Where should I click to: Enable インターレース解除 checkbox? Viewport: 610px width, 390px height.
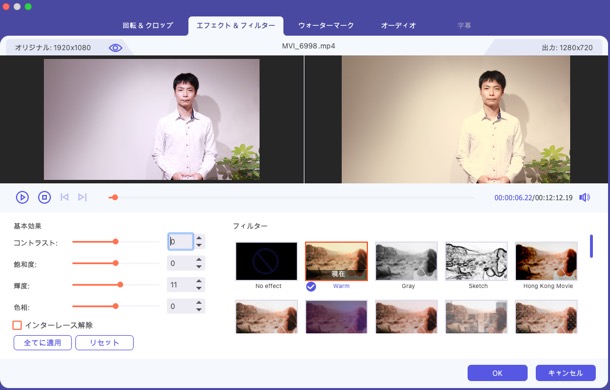click(17, 325)
